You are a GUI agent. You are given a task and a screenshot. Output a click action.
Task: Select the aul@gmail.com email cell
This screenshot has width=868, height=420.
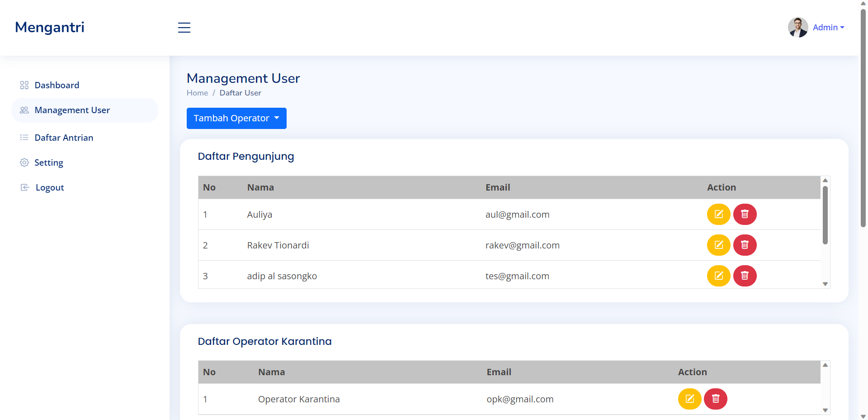pos(518,215)
